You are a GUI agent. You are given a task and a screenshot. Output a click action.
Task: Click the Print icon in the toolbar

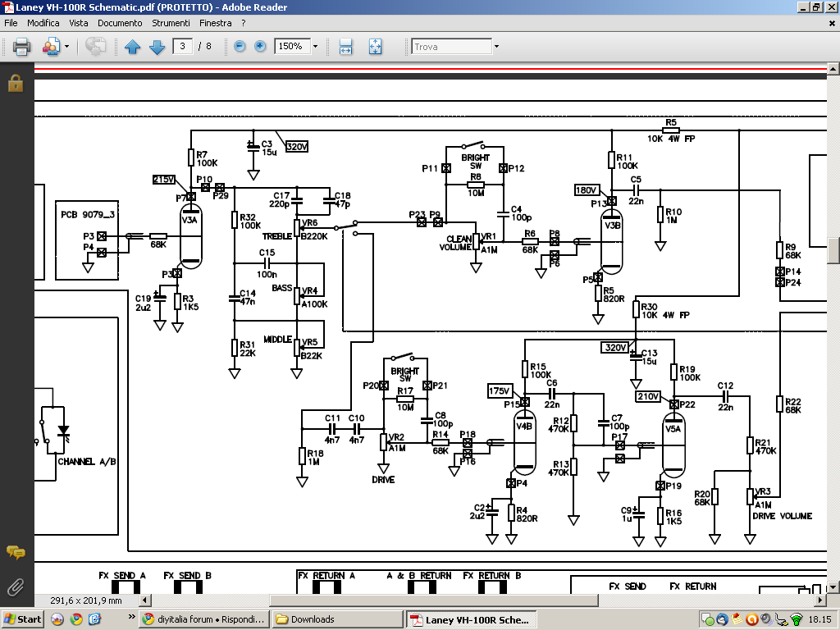tap(21, 47)
